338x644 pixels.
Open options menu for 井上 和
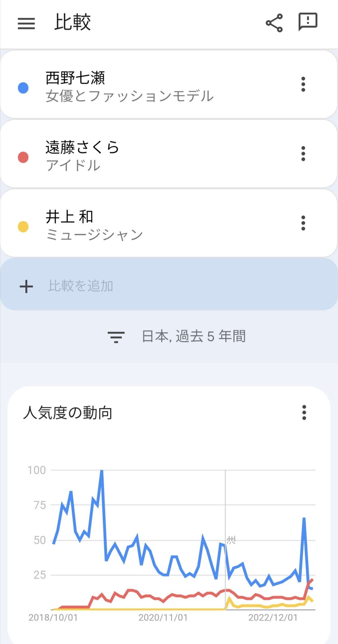pyautogui.click(x=303, y=223)
